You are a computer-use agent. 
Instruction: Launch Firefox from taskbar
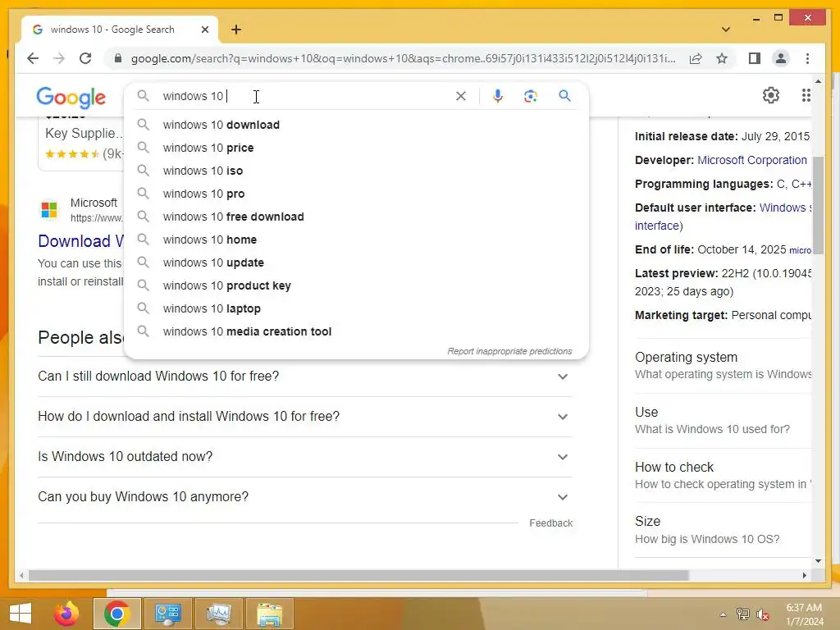point(66,614)
